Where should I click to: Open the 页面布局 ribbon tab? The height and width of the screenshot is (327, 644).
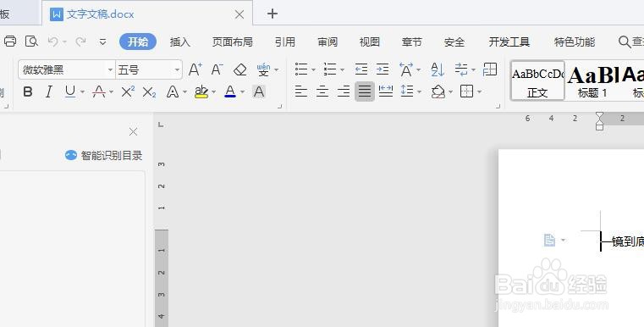pyautogui.click(x=232, y=42)
